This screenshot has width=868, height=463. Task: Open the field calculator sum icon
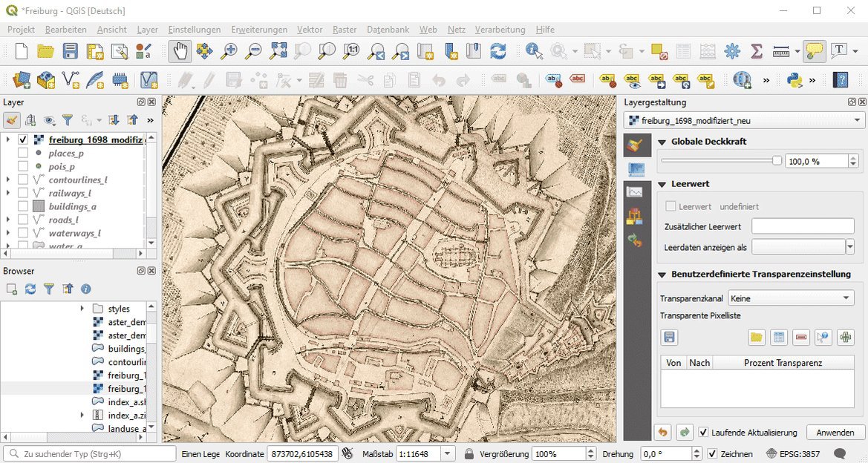click(757, 51)
